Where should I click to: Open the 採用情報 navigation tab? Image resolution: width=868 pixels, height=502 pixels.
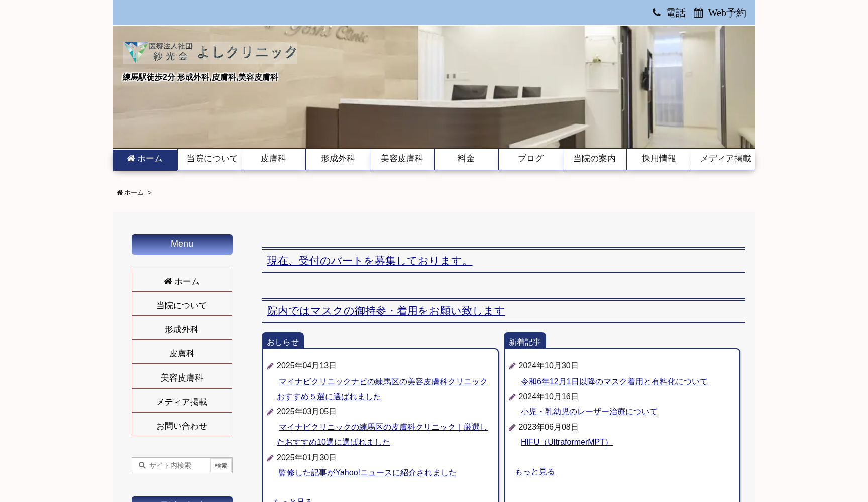coord(658,159)
